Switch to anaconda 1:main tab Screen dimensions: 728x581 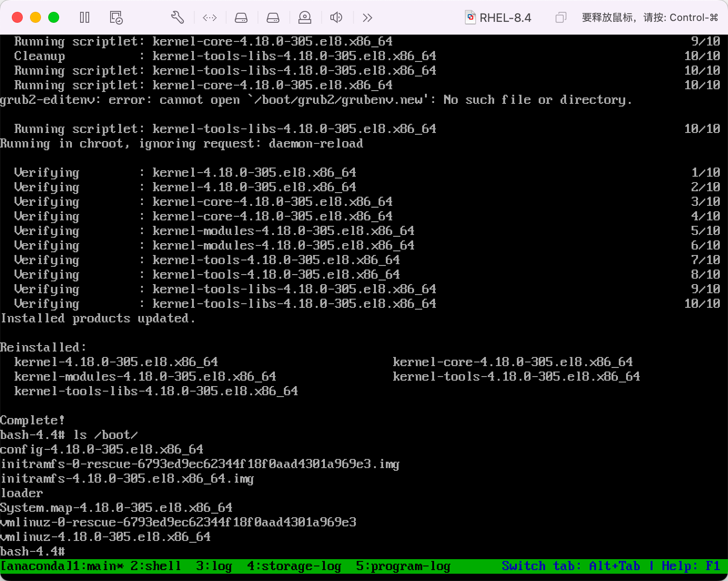point(62,566)
